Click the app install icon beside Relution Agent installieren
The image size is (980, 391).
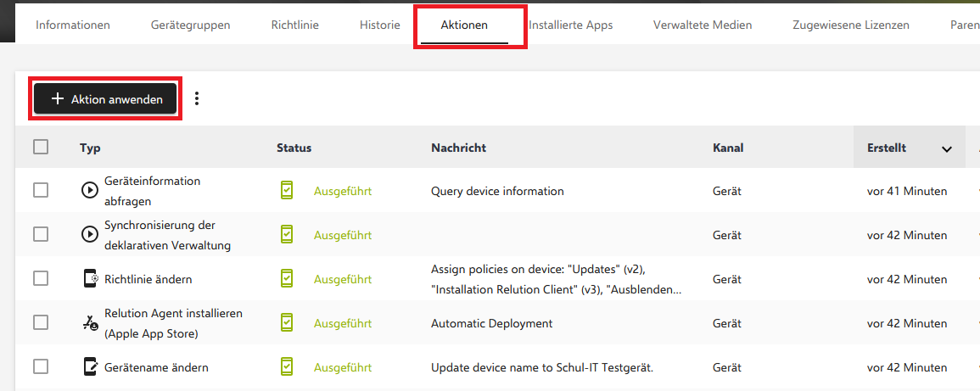90,323
